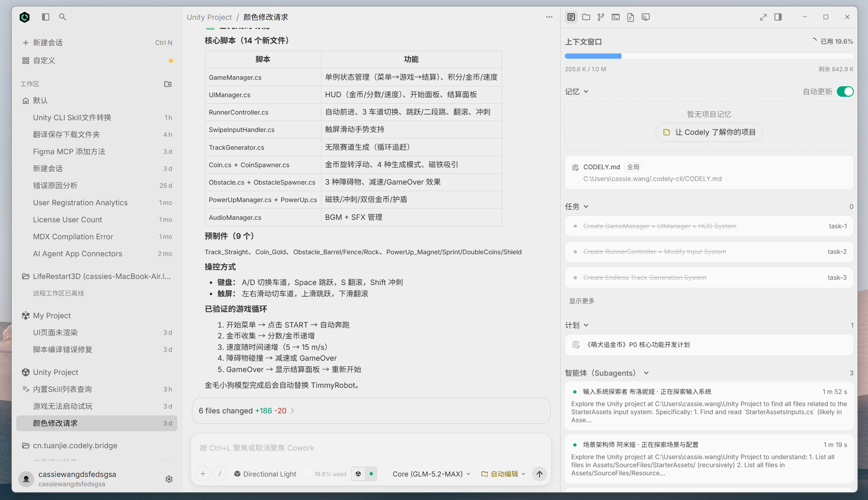Collapse the left sidebar panel
868x500 pixels.
[x=46, y=17]
